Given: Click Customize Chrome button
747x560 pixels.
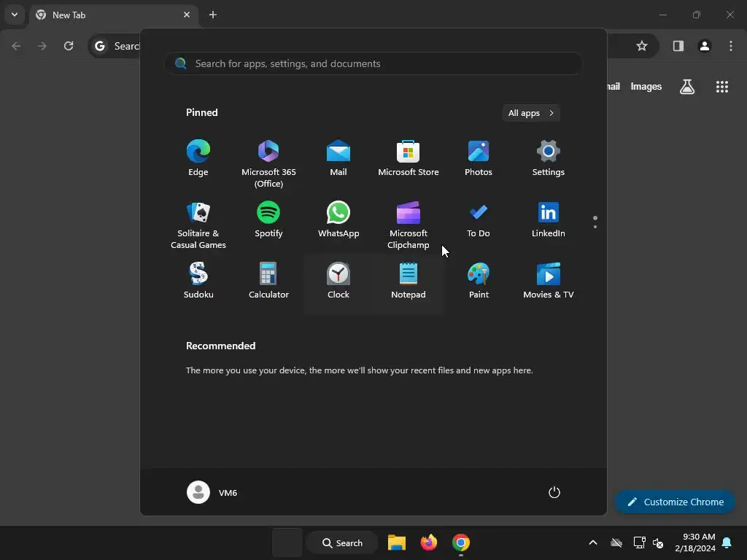Looking at the screenshot, I should coord(675,502).
